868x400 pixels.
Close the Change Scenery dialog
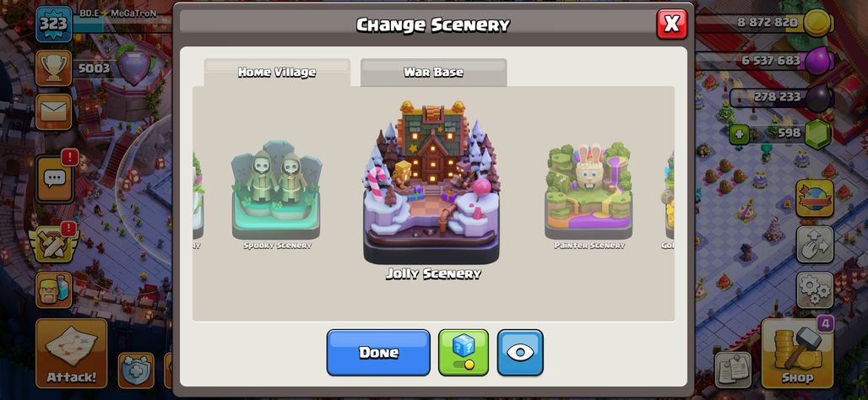coord(671,24)
